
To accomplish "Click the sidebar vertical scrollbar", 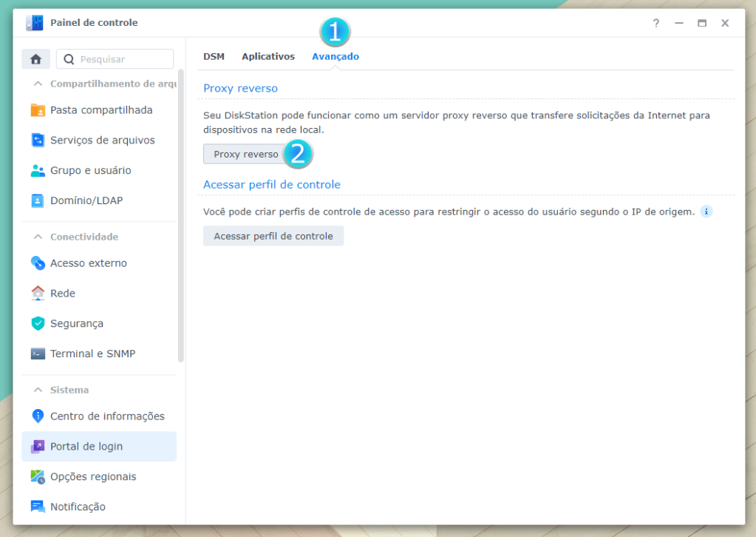I will [181, 215].
